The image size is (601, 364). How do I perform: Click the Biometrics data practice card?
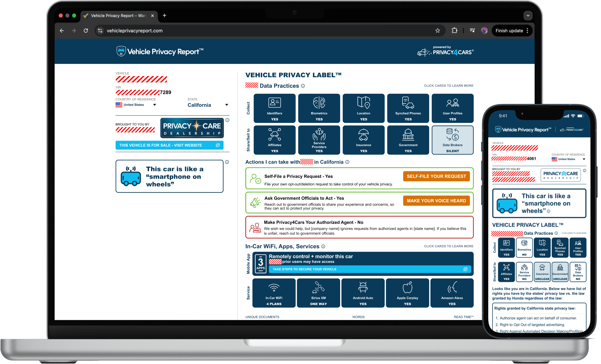319,108
